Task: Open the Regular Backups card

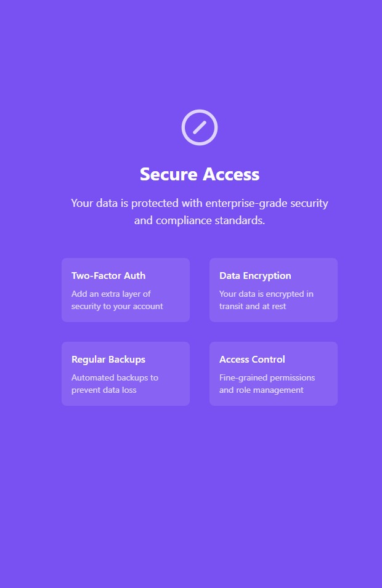Action: (x=126, y=374)
